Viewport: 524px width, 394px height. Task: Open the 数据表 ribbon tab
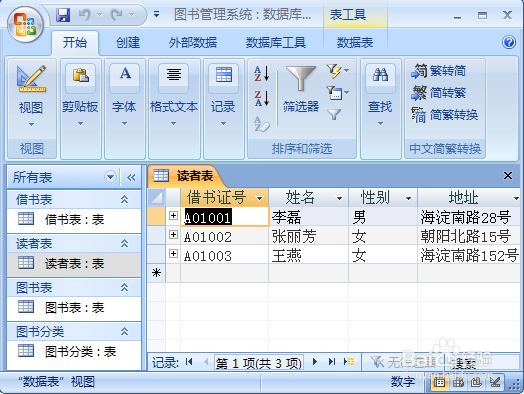click(355, 43)
